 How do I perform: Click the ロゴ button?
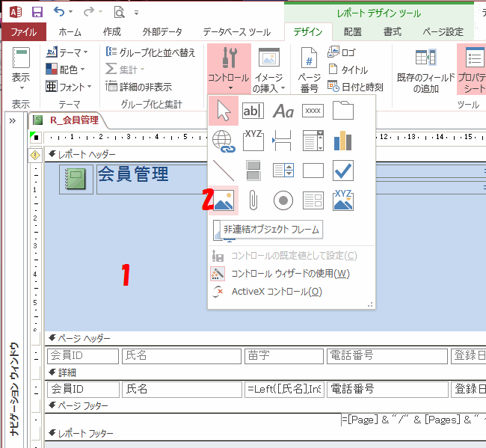click(341, 52)
